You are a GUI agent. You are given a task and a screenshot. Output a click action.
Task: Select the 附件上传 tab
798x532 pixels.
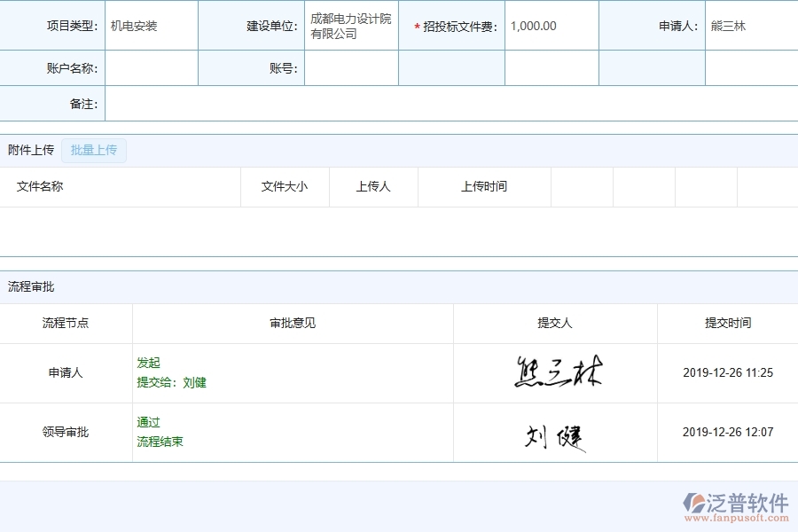click(29, 150)
